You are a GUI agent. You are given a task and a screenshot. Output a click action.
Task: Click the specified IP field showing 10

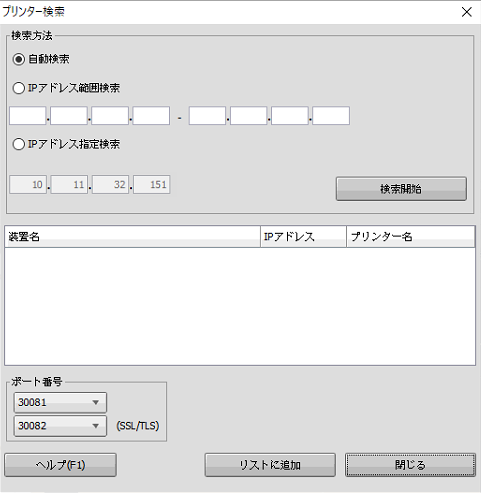click(x=28, y=184)
